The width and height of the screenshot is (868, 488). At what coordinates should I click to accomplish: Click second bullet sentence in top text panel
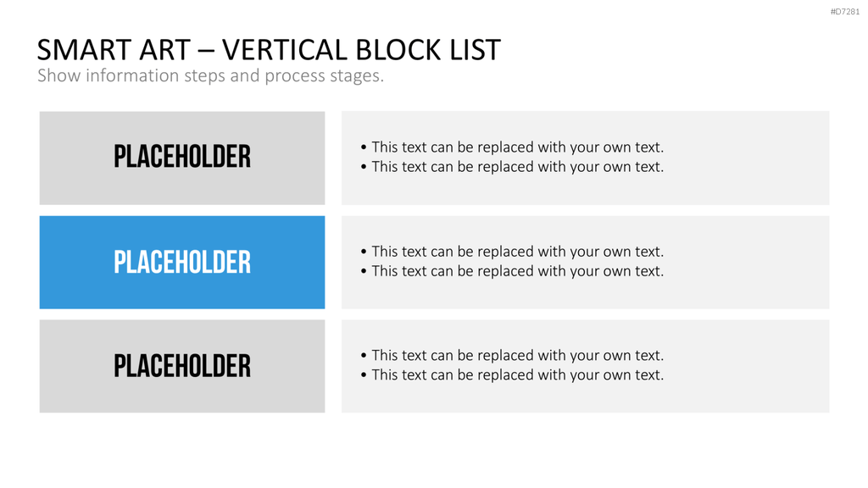pos(518,167)
